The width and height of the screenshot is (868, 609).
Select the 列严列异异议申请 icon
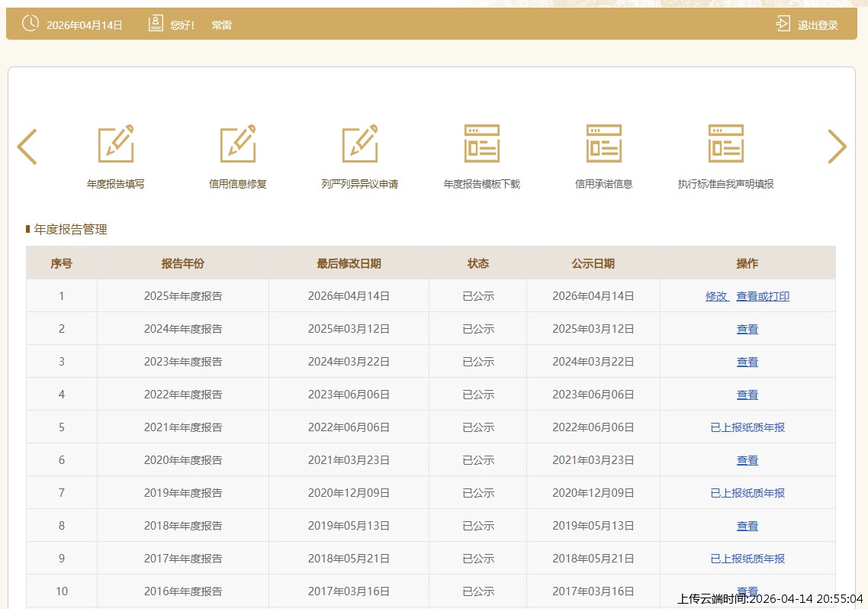[360, 143]
